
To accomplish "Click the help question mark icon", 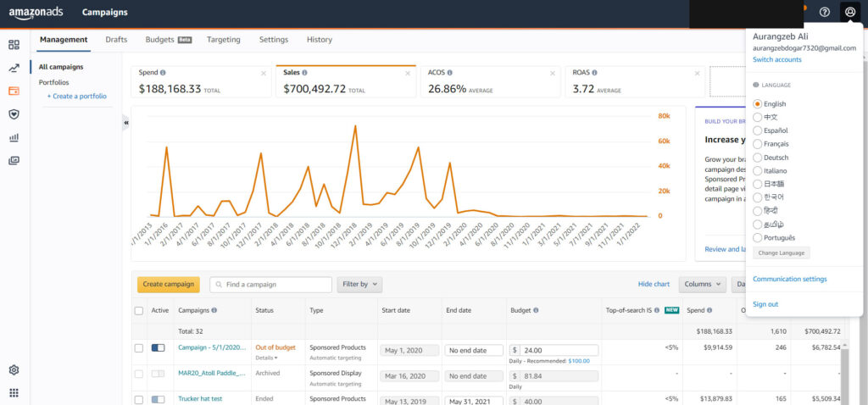I will click(824, 12).
